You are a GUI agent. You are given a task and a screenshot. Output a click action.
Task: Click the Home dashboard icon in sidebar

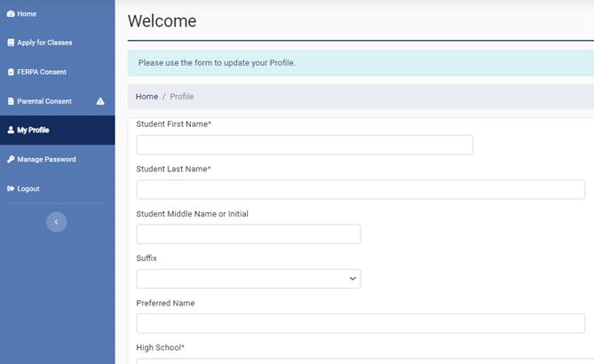tap(11, 14)
